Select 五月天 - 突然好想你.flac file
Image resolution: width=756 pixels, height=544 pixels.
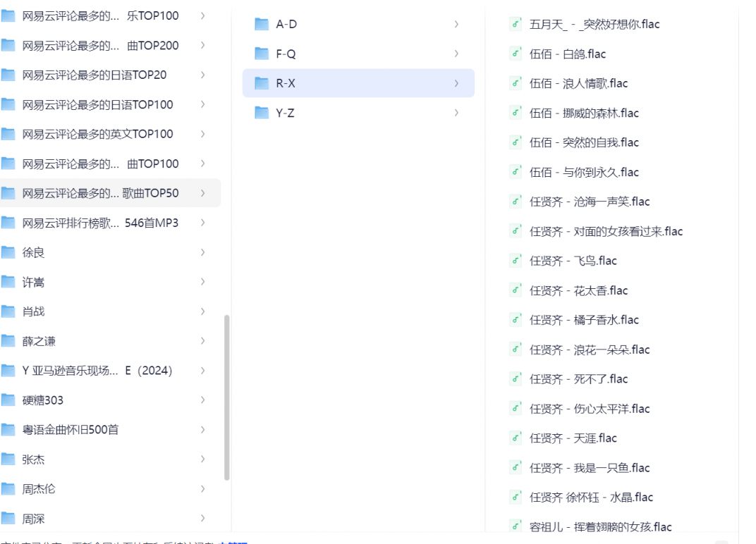point(595,24)
